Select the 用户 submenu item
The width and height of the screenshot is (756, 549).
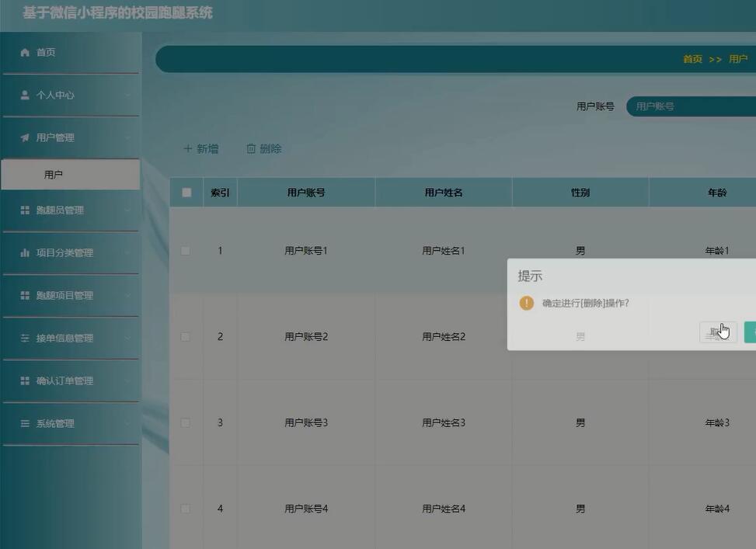pos(54,174)
